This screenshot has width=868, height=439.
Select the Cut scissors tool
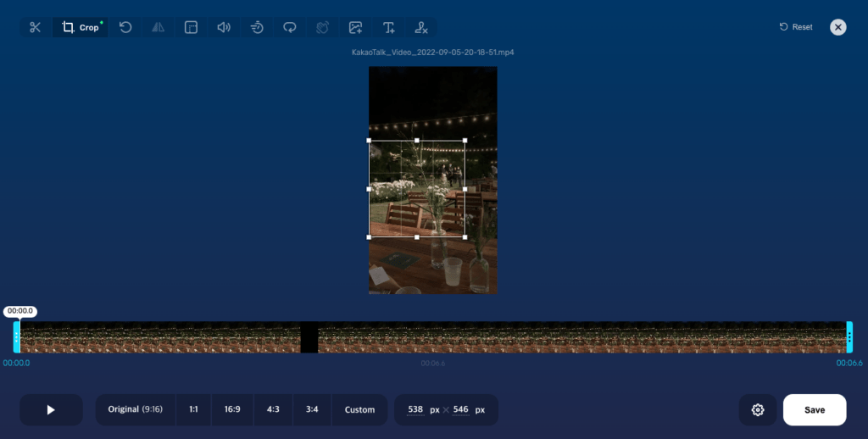[x=36, y=27]
